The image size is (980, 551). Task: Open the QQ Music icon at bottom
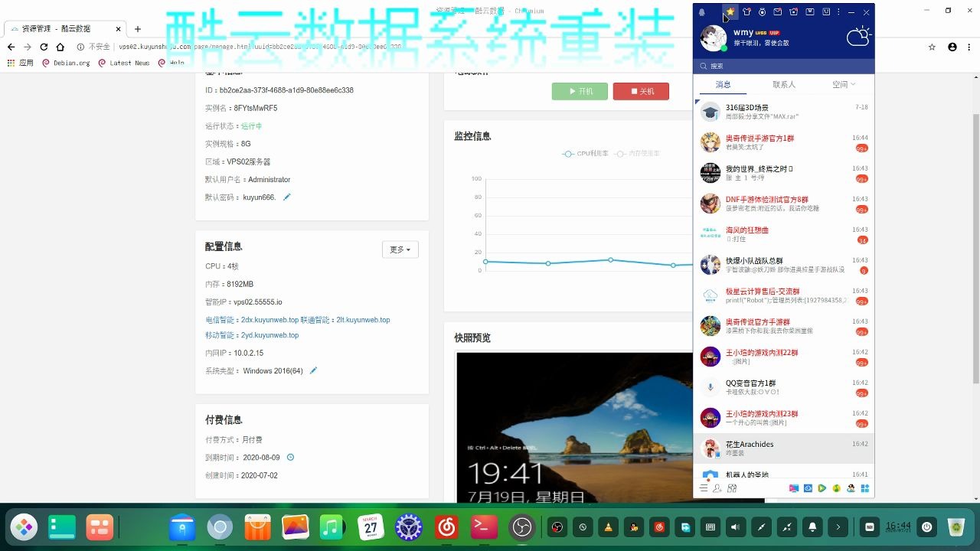[837, 488]
